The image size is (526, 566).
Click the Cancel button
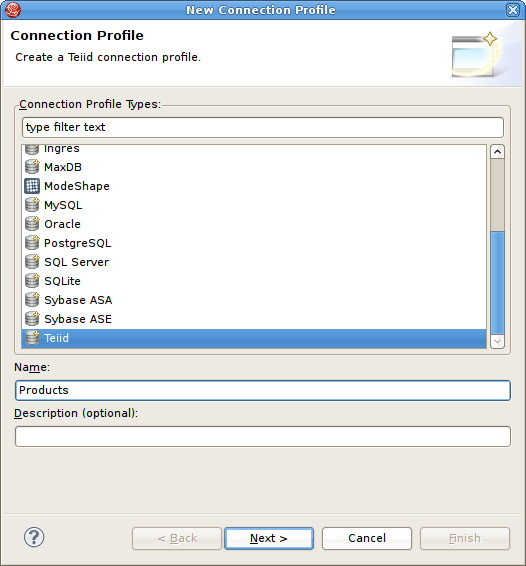(367, 538)
